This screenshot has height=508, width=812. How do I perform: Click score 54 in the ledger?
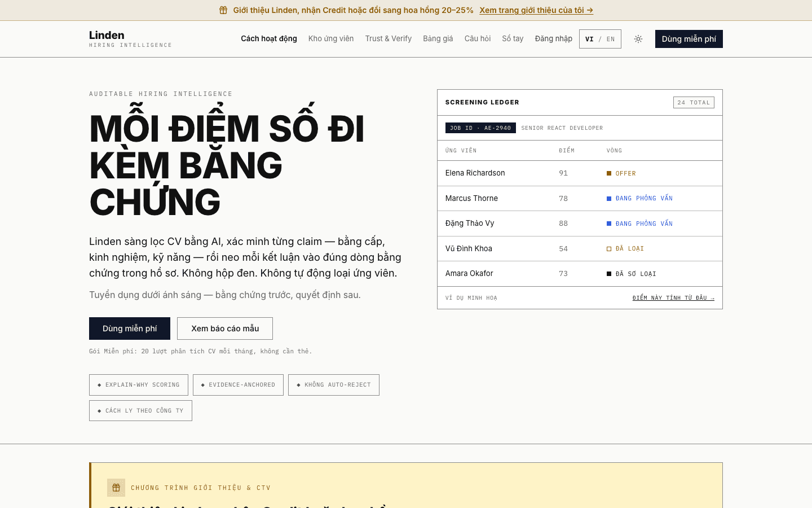point(563,249)
